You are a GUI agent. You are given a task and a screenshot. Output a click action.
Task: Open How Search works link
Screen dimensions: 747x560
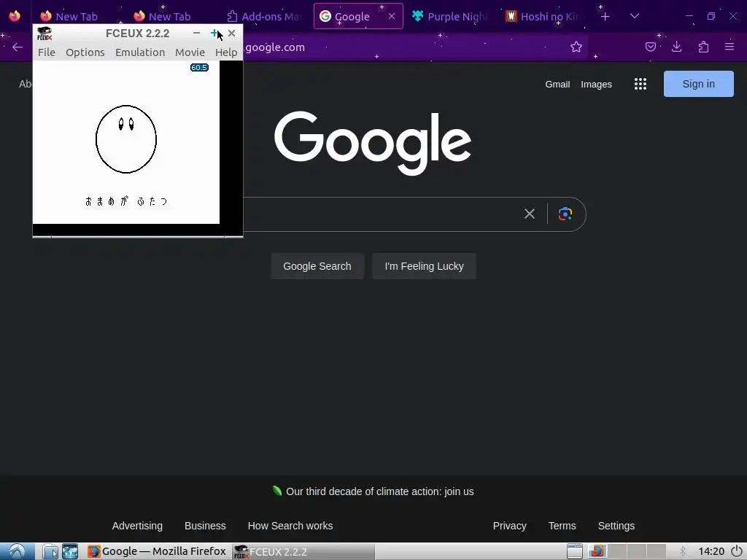click(290, 526)
